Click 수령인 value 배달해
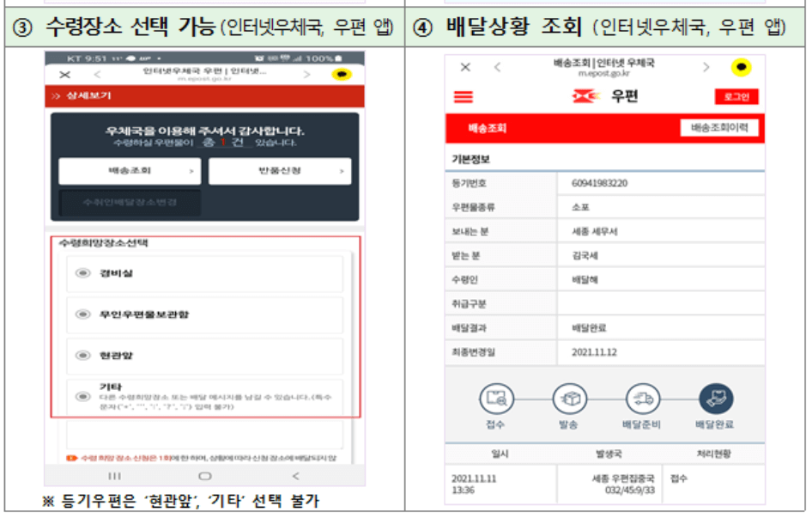 pos(585,280)
